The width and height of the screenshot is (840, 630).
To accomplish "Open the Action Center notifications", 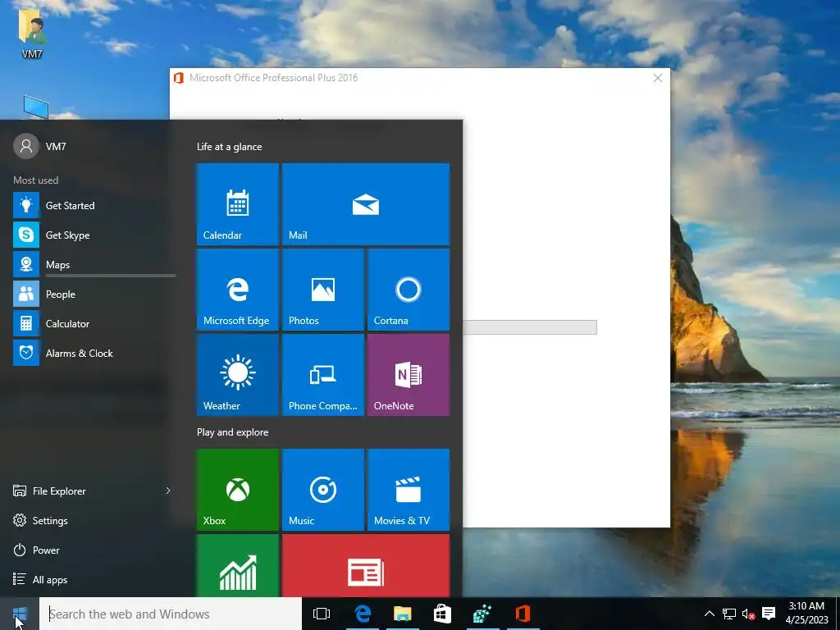I will coord(769,614).
